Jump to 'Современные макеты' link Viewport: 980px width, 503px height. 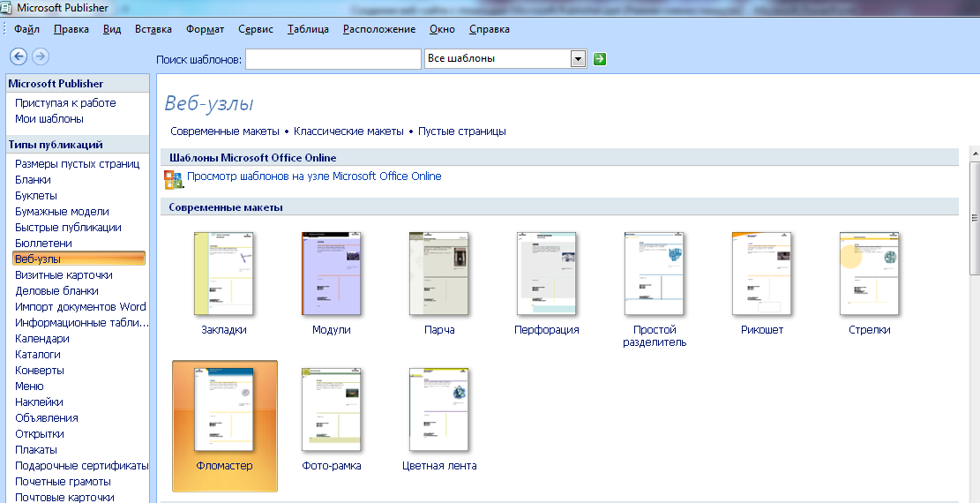[x=225, y=131]
